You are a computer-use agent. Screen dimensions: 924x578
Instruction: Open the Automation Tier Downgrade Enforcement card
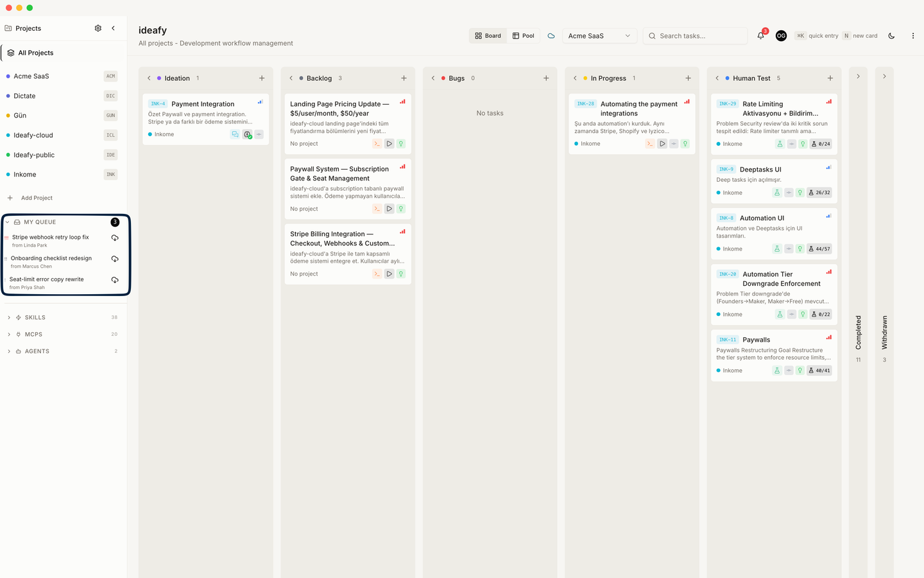(x=774, y=293)
